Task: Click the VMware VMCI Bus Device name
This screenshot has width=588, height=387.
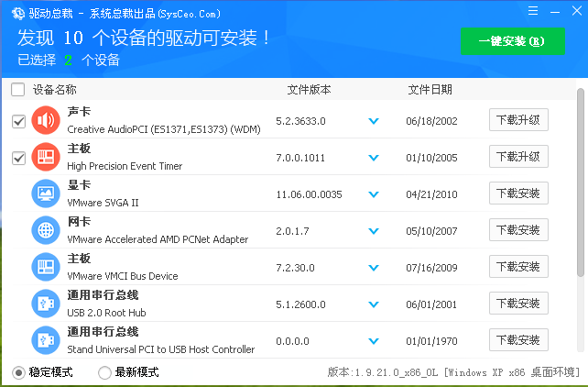Action: pos(123,276)
